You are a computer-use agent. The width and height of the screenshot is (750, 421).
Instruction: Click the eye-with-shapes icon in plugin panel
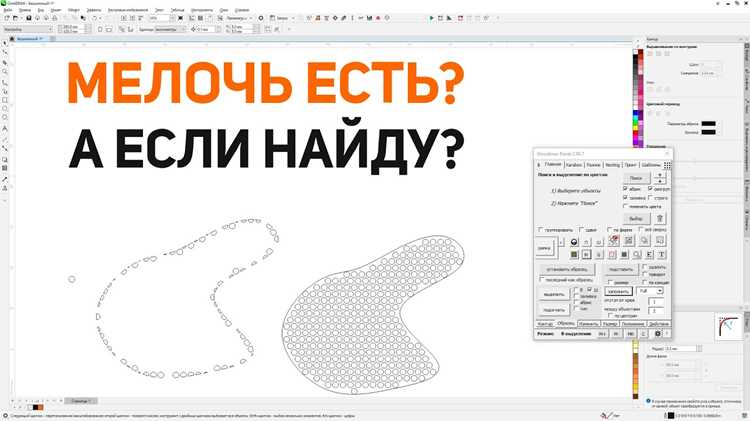click(x=614, y=241)
